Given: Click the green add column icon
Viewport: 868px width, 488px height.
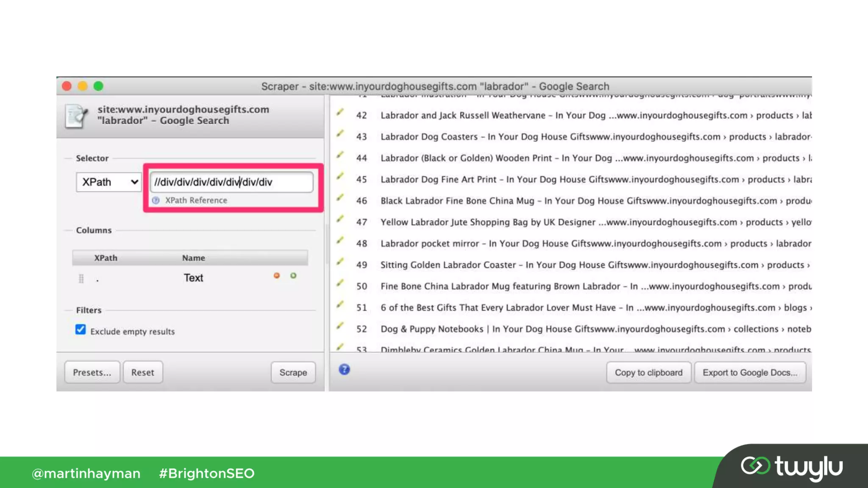Looking at the screenshot, I should click(293, 276).
